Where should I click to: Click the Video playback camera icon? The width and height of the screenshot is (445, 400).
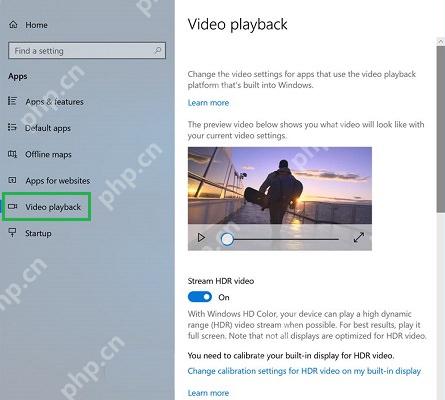pos(12,207)
